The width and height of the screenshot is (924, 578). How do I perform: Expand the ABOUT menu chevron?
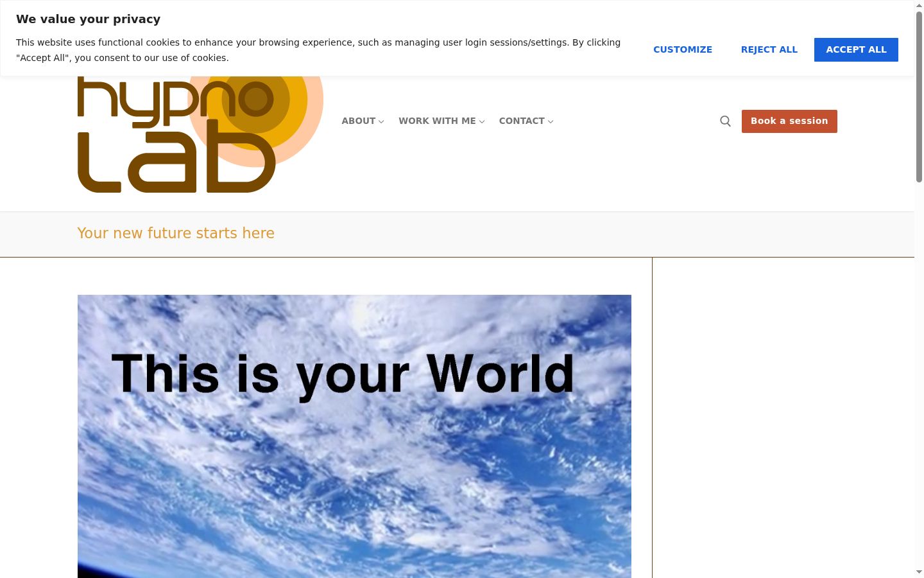tap(381, 121)
